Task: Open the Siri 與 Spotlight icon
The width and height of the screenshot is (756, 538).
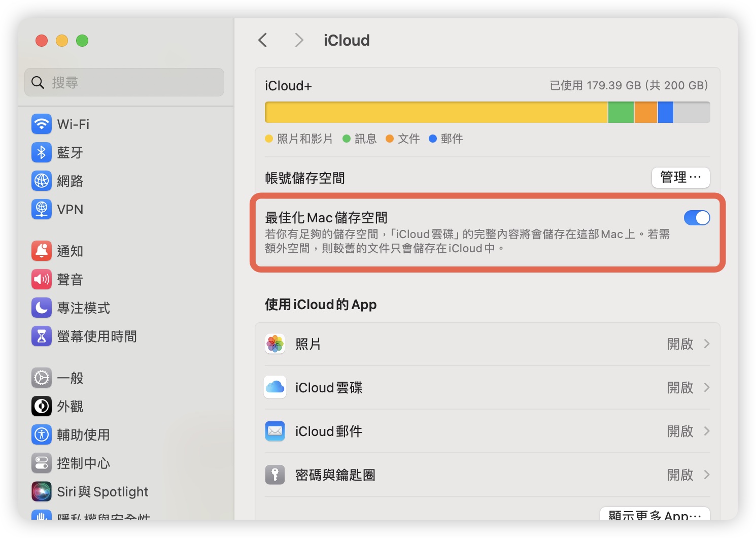Action: pos(42,491)
